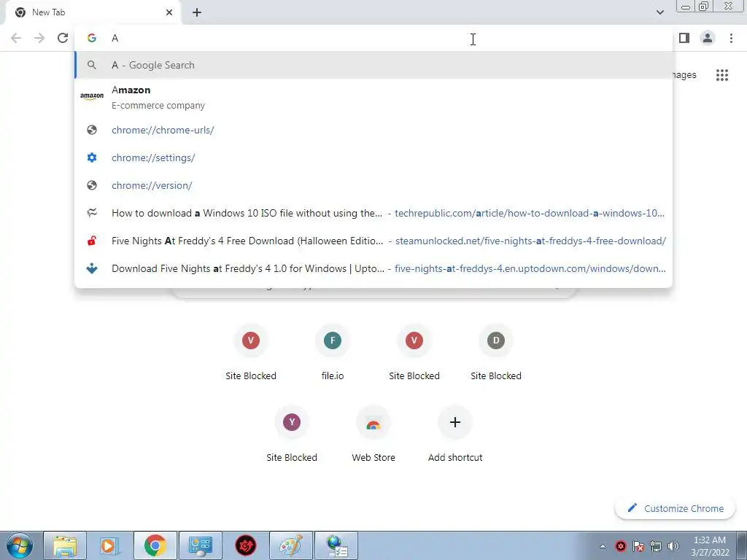This screenshot has width=747, height=560.
Task: Open chrome://version/ suggestion
Action: pyautogui.click(x=373, y=185)
